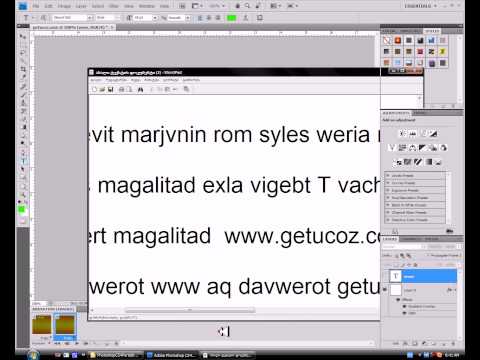Apply the Default Style (None) swatch
Screen dimensions: 480x360
tap(387, 40)
